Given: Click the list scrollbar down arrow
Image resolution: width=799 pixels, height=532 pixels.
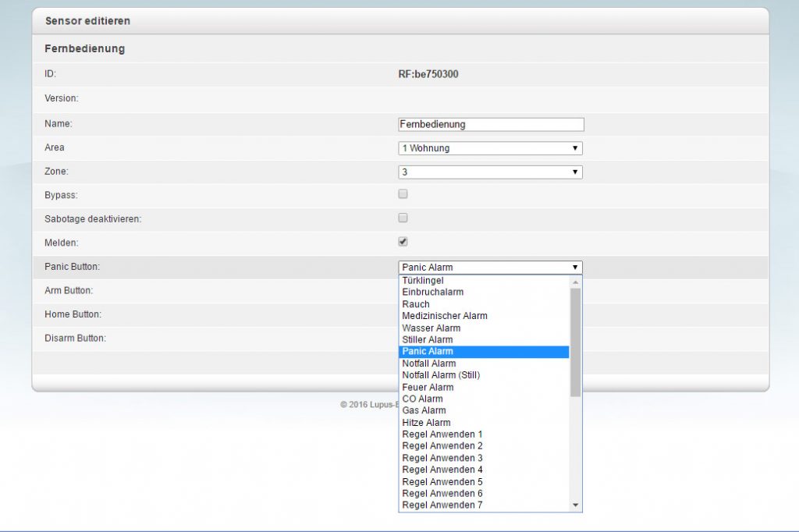Looking at the screenshot, I should point(576,505).
